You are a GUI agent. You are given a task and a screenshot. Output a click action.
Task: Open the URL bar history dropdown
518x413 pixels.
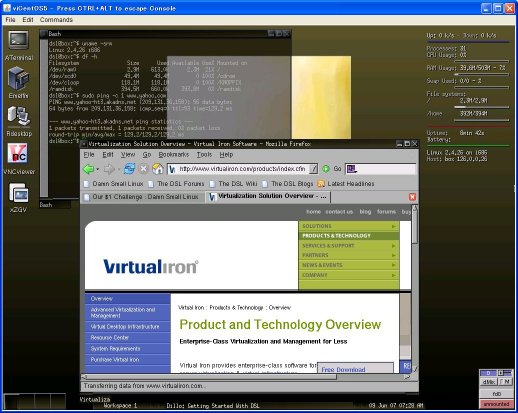[313, 169]
